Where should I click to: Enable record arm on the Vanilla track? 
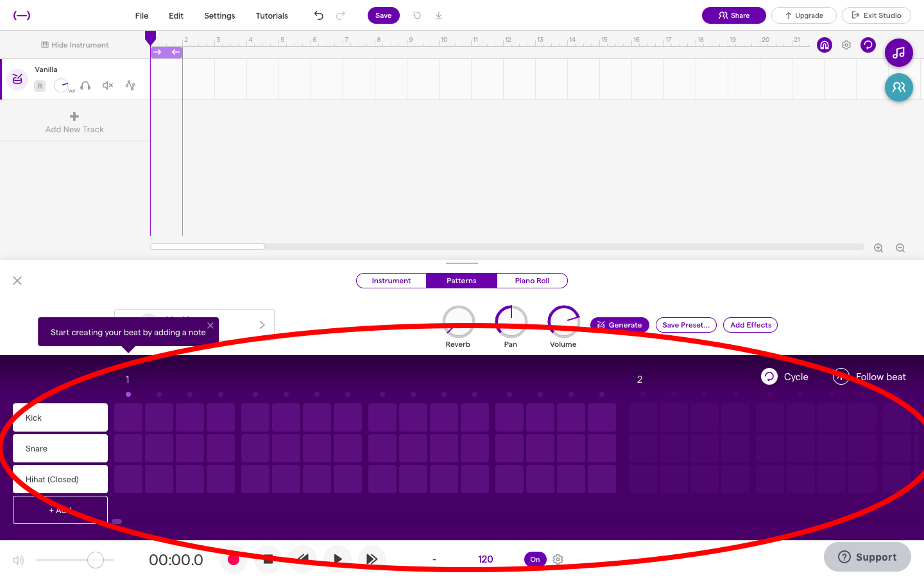(40, 85)
